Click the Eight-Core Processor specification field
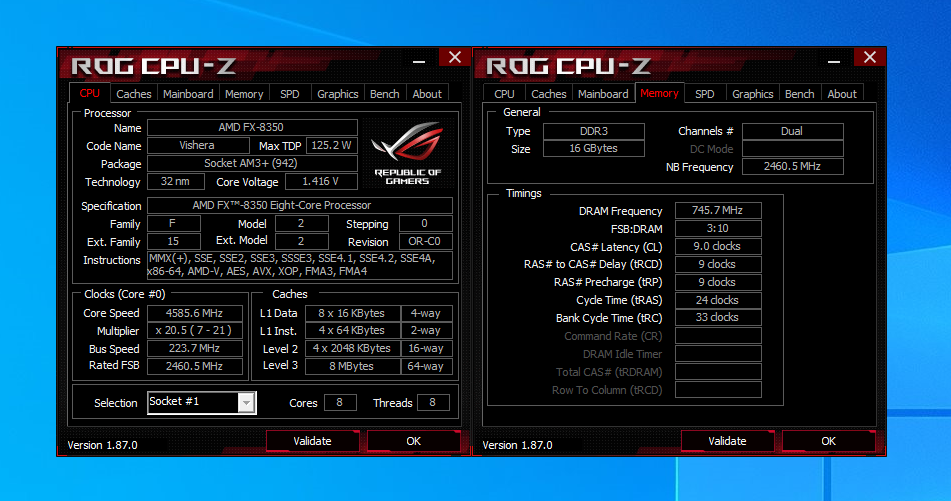Screen dimensions: 951x501 pyautogui.click(x=300, y=206)
